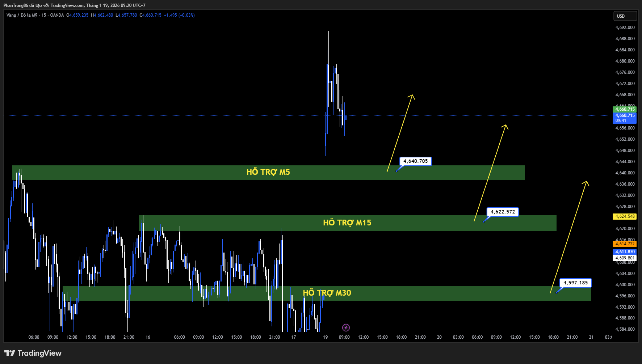Select the HỖ TRỢ M30 support zone label
This screenshot has width=642, height=364.
(x=327, y=293)
